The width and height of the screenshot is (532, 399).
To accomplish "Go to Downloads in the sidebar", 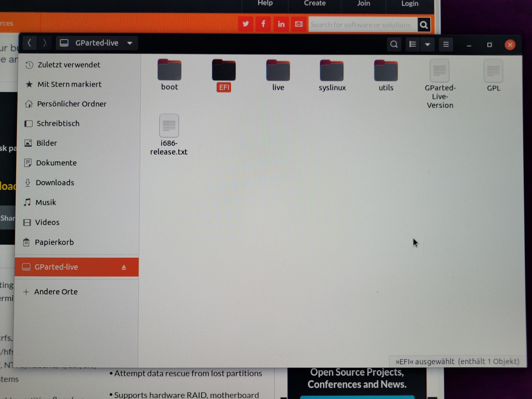I will [55, 183].
